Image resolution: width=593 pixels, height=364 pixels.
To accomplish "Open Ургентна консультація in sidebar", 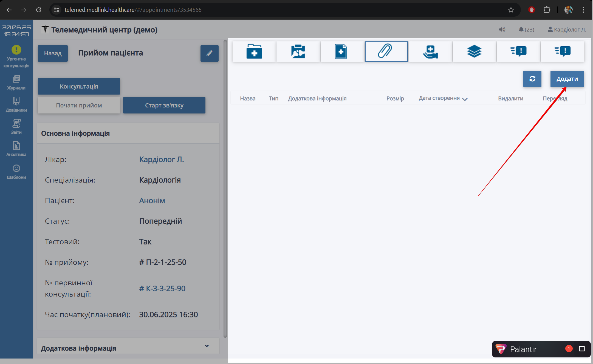I will coord(16,56).
